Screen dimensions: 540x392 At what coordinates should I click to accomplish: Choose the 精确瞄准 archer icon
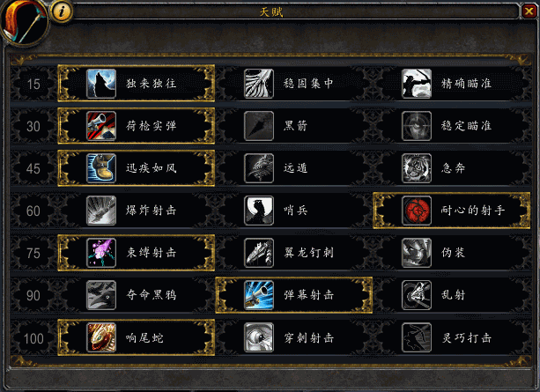(417, 84)
